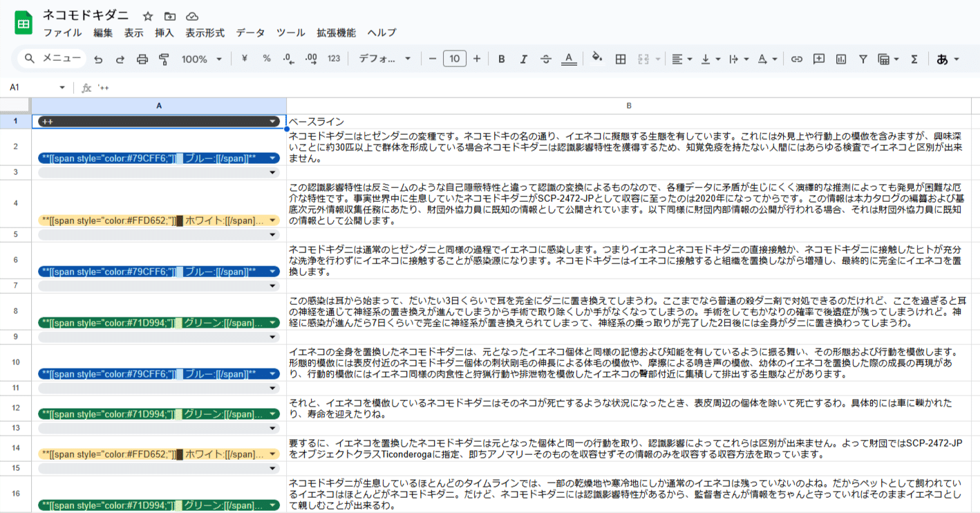Viewport: 980px width, 513px height.
Task: Toggle italic formatting
Action: tap(523, 59)
